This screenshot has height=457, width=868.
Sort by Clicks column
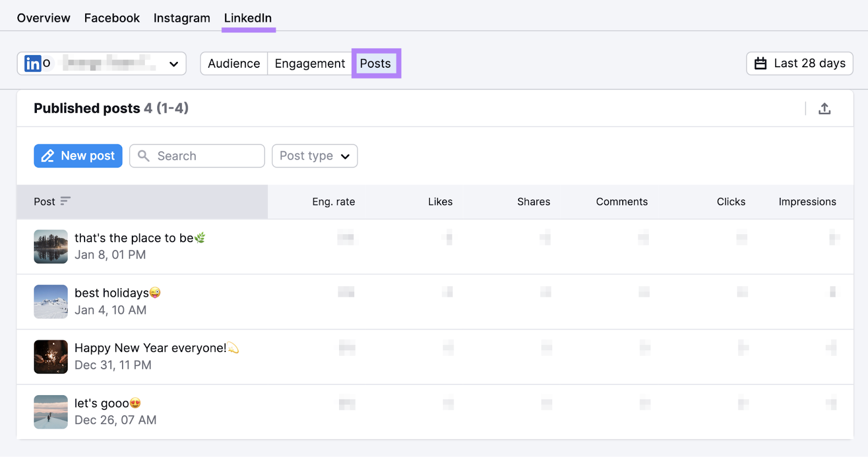(x=731, y=202)
